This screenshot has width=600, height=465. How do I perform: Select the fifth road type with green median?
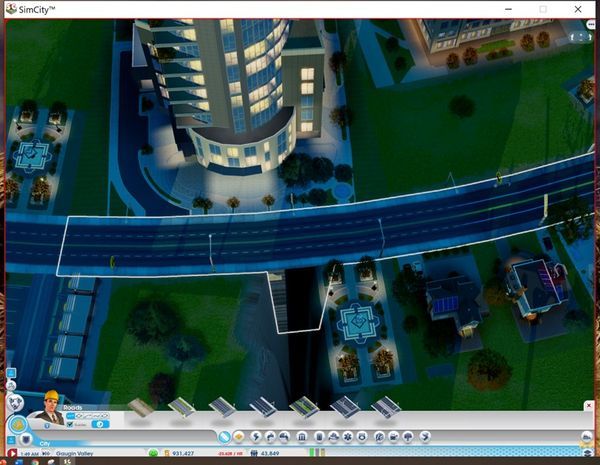click(304, 407)
